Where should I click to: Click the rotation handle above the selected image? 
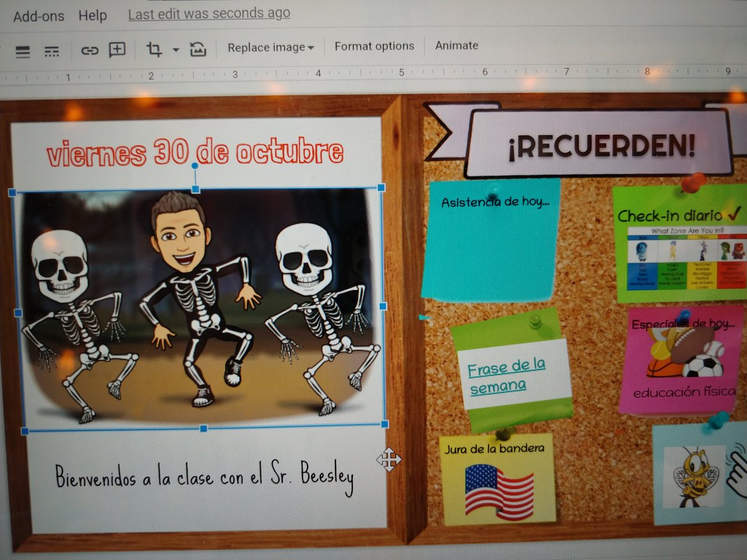pos(195,166)
